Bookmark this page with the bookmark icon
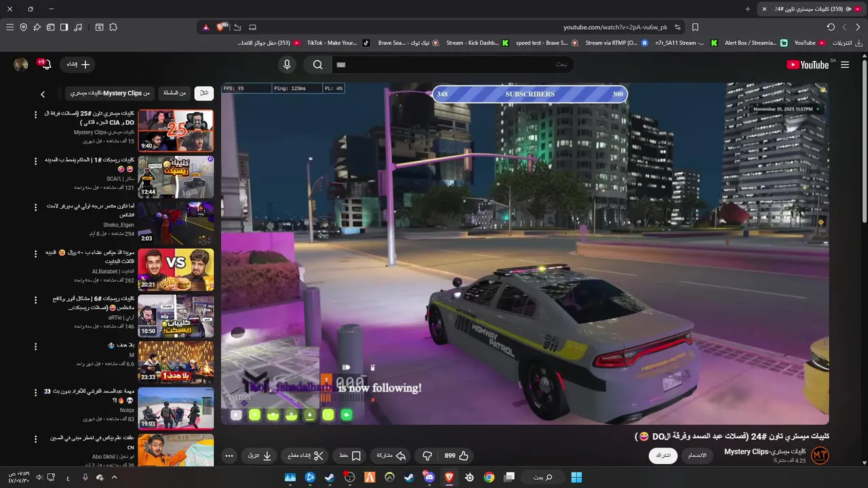Viewport: 868px width, 488px height. (x=695, y=27)
